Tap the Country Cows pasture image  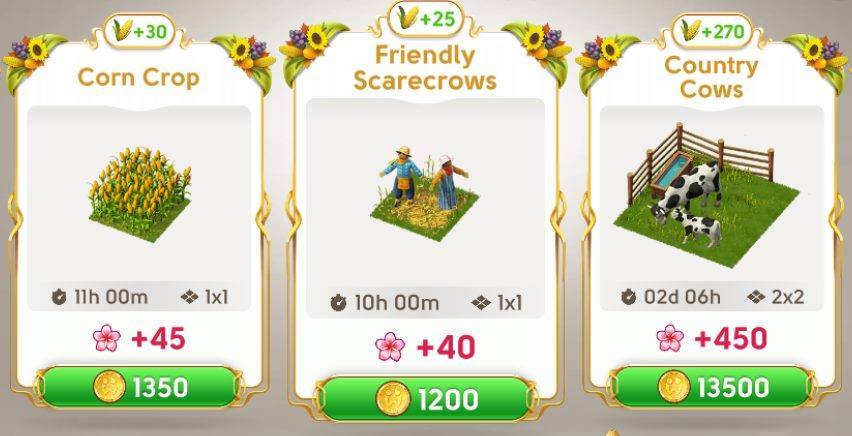706,195
